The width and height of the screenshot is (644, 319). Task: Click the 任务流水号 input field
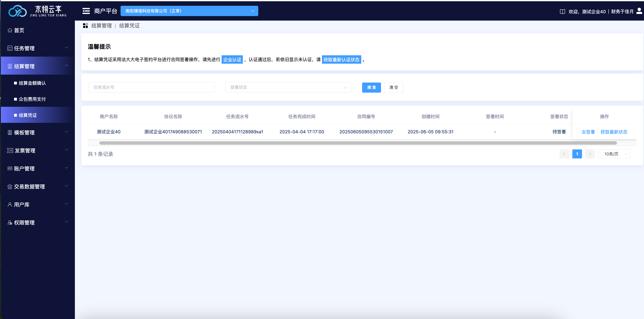[151, 87]
